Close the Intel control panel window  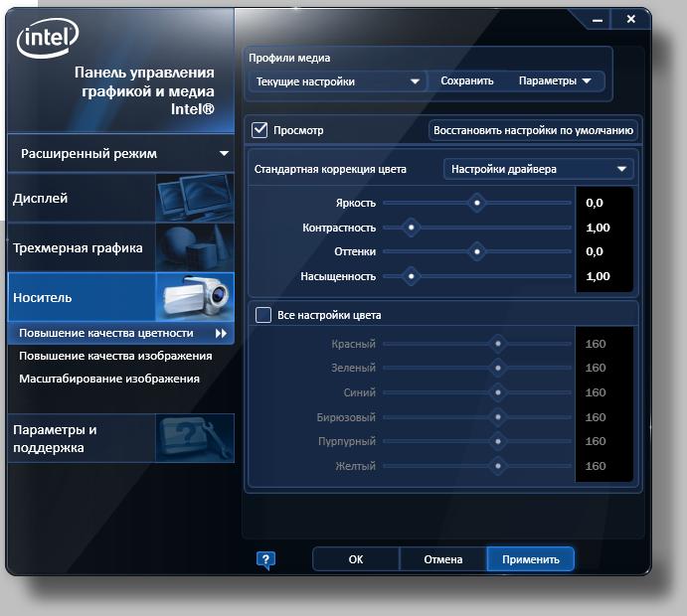pos(630,19)
